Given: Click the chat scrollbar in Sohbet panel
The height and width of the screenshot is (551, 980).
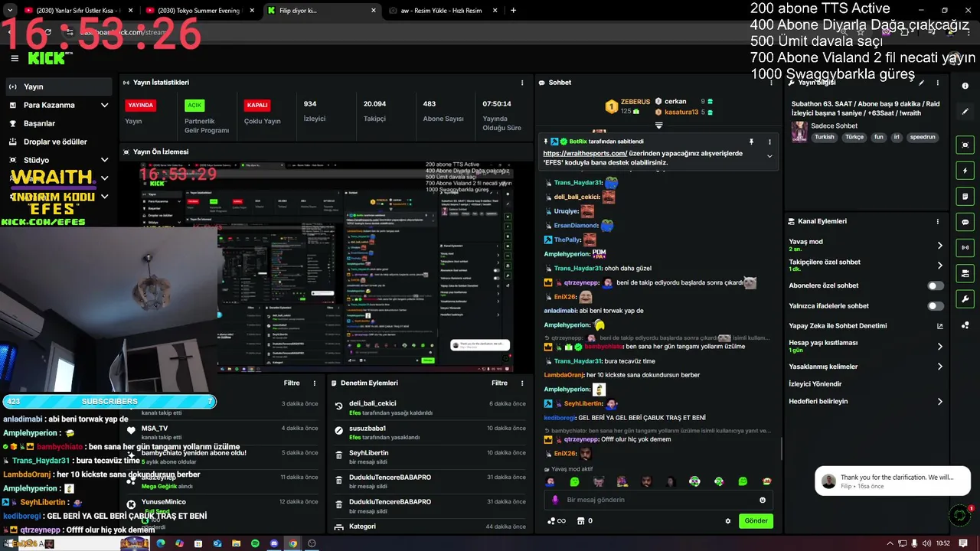Looking at the screenshot, I should coord(780,449).
